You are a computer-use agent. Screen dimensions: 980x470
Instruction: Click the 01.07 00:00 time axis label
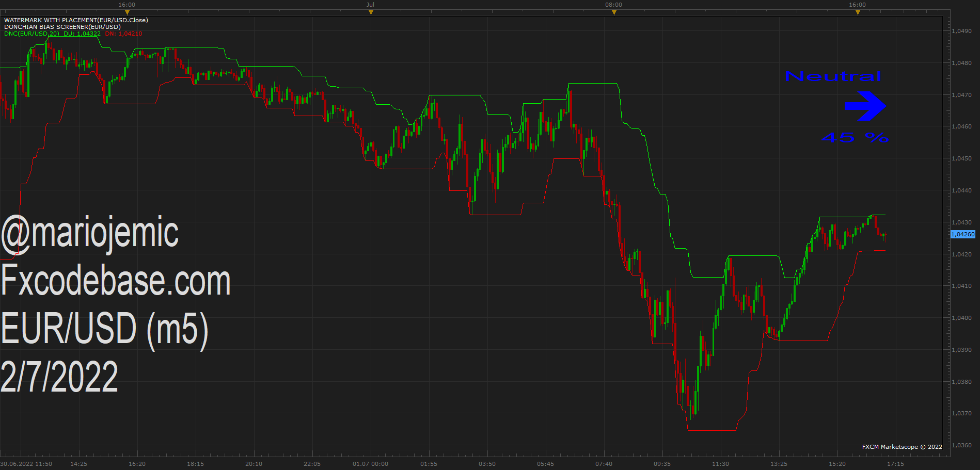tap(370, 464)
